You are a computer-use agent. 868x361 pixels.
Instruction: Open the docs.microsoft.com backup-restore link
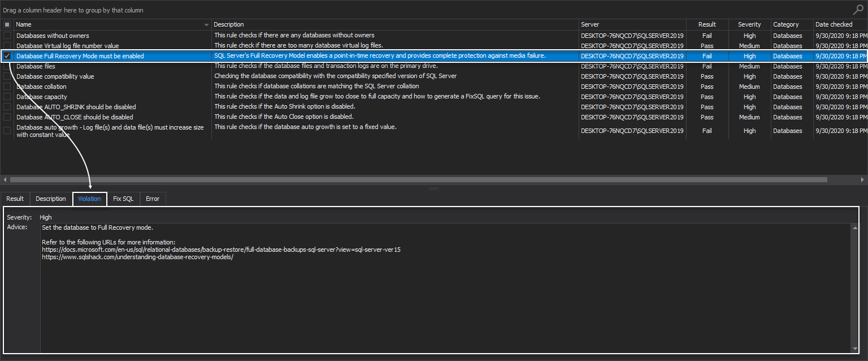pyautogui.click(x=222, y=248)
